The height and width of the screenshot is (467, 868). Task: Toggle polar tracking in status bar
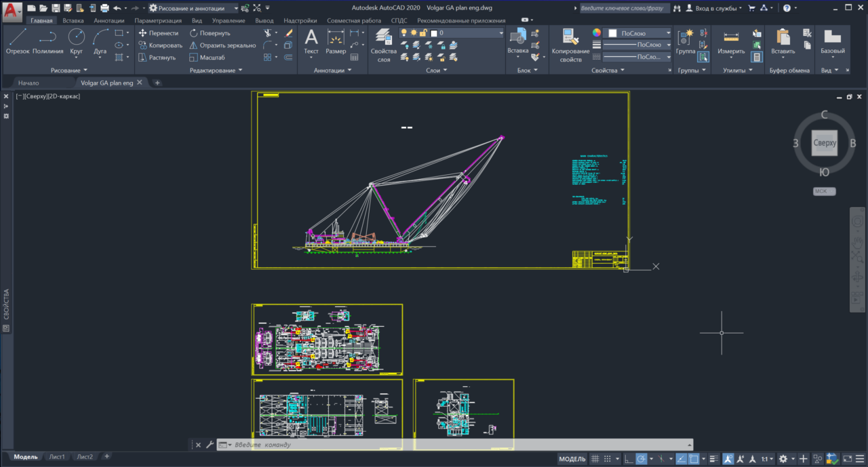tap(641, 459)
